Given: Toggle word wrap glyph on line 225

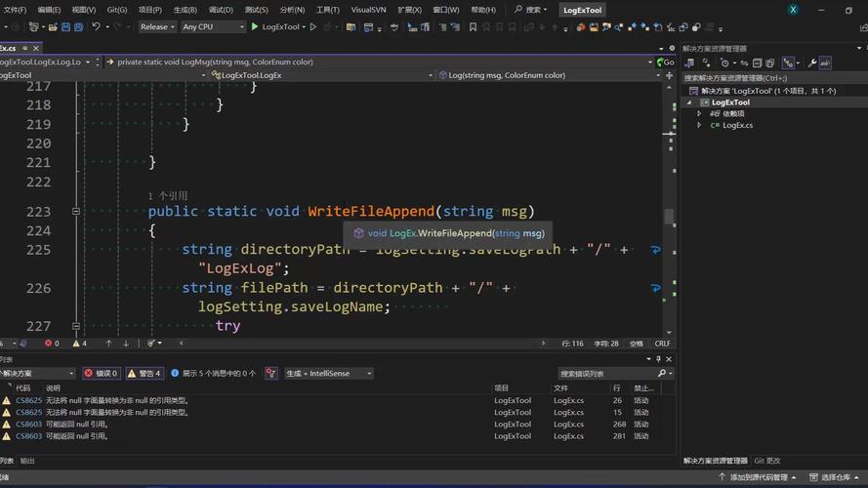Looking at the screenshot, I should (x=656, y=250).
